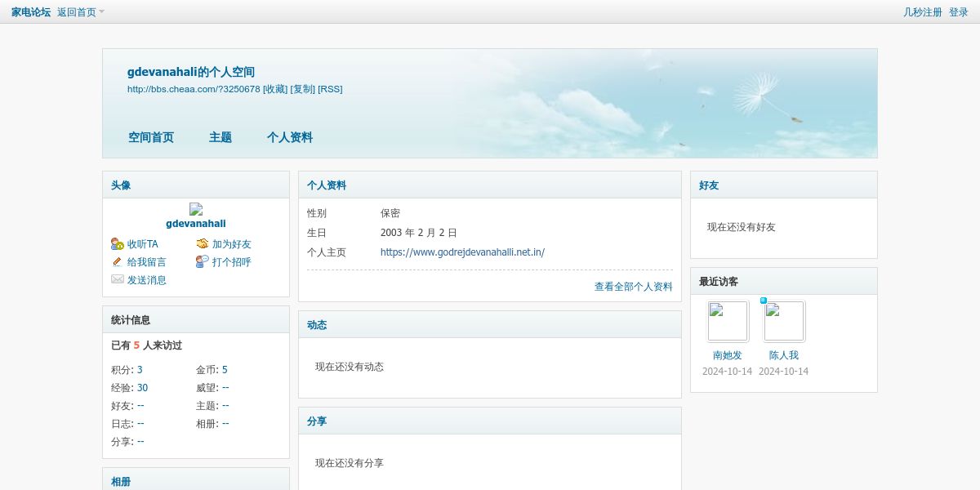
Task: Click the 主题 count dashes in statistics
Action: 225,406
